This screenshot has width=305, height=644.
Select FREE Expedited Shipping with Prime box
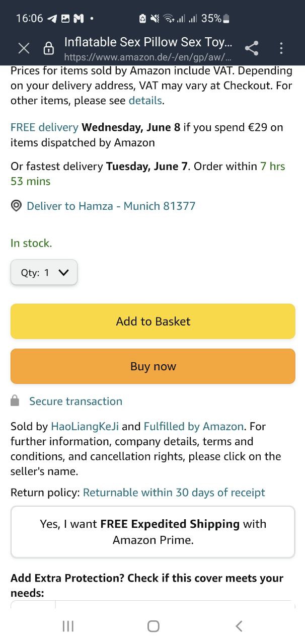(x=152, y=532)
